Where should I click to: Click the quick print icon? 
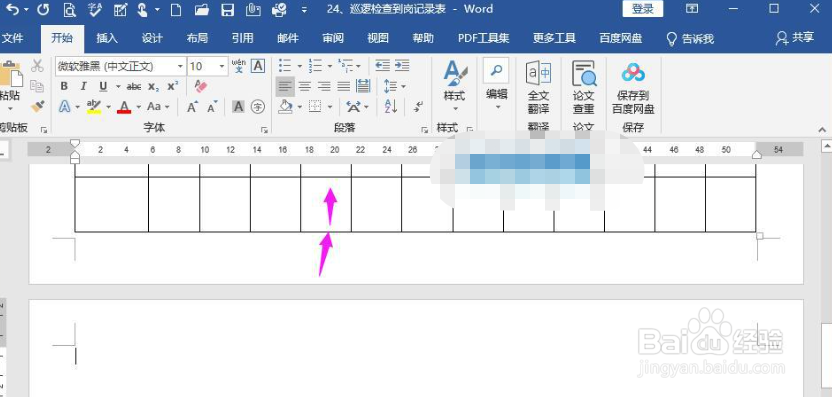coord(279,9)
